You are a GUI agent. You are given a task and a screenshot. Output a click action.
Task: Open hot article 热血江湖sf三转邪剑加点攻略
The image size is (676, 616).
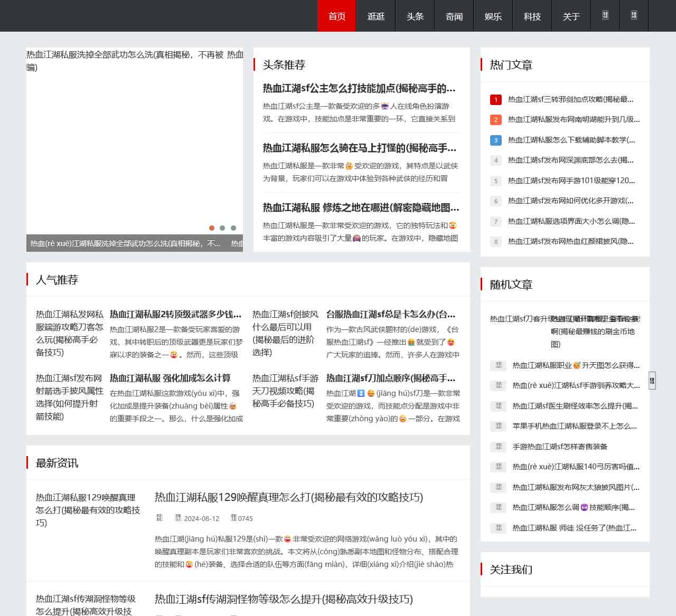(x=571, y=99)
